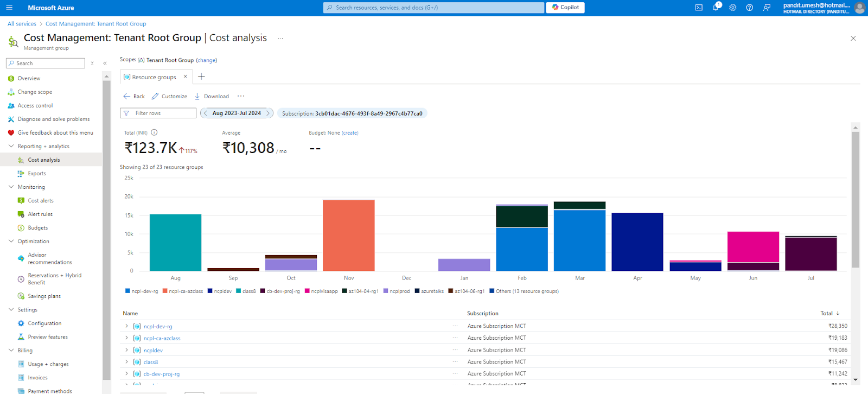Open Usage + charges item
Image resolution: width=868 pixels, height=394 pixels.
48,364
